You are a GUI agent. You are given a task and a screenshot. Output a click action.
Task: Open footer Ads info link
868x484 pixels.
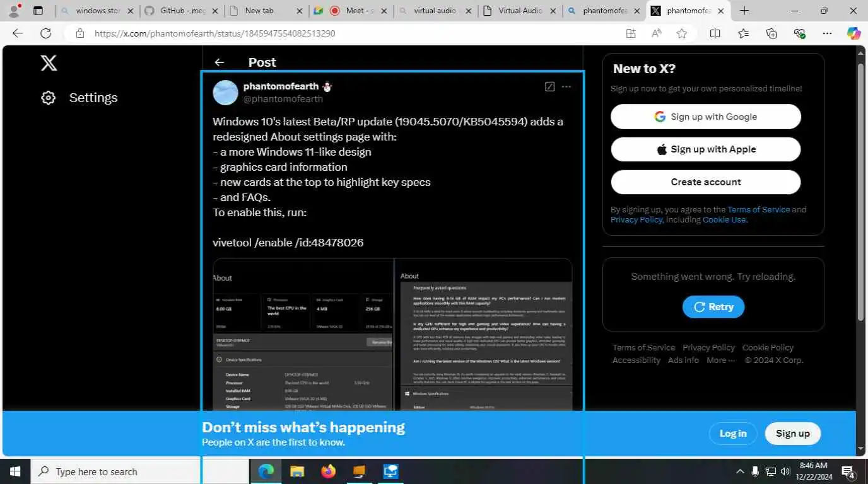point(683,360)
